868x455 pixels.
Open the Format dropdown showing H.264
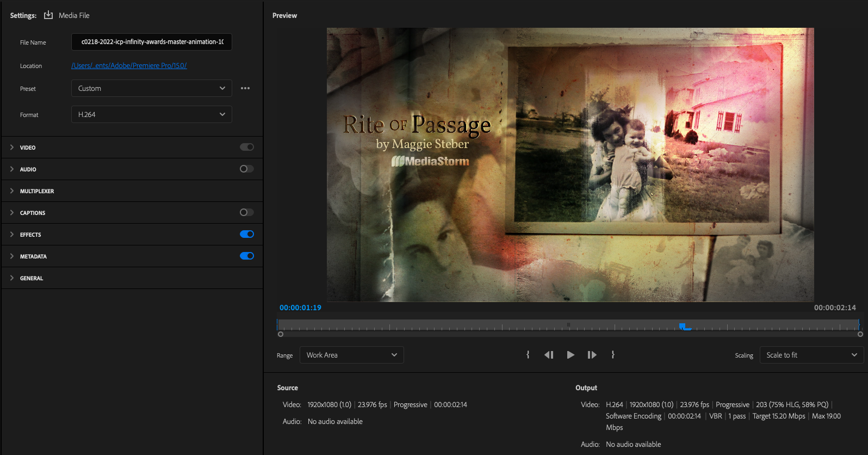click(152, 114)
